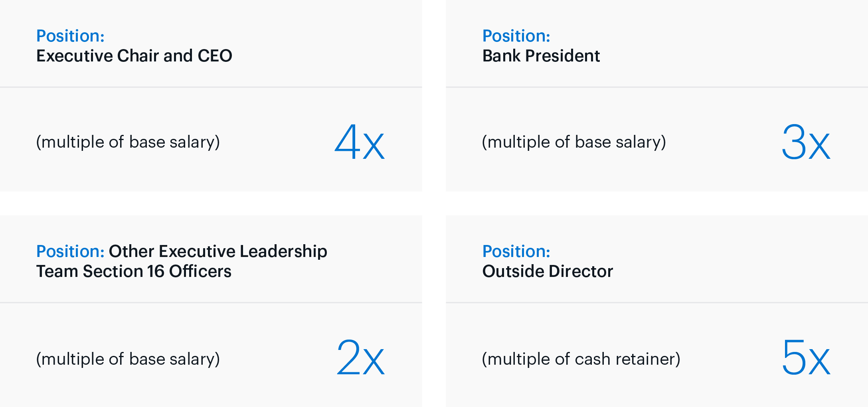The height and width of the screenshot is (407, 868).
Task: Click "(multiple of base salary)" beside 2x
Action: click(x=128, y=359)
